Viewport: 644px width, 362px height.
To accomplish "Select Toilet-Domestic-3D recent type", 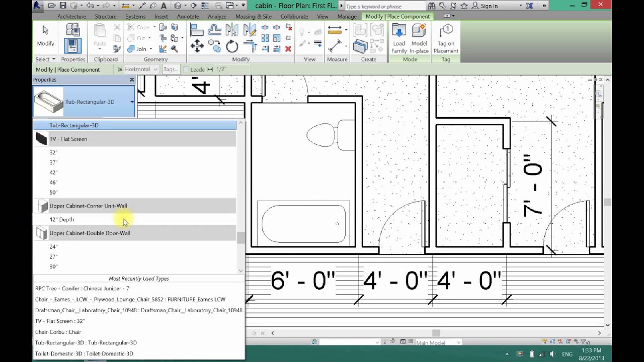I will point(84,353).
